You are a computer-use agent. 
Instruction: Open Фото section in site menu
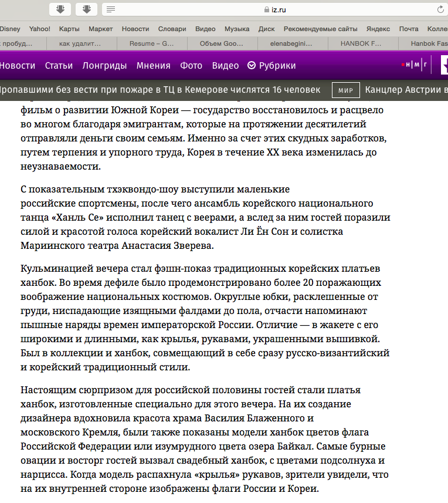pos(191,65)
